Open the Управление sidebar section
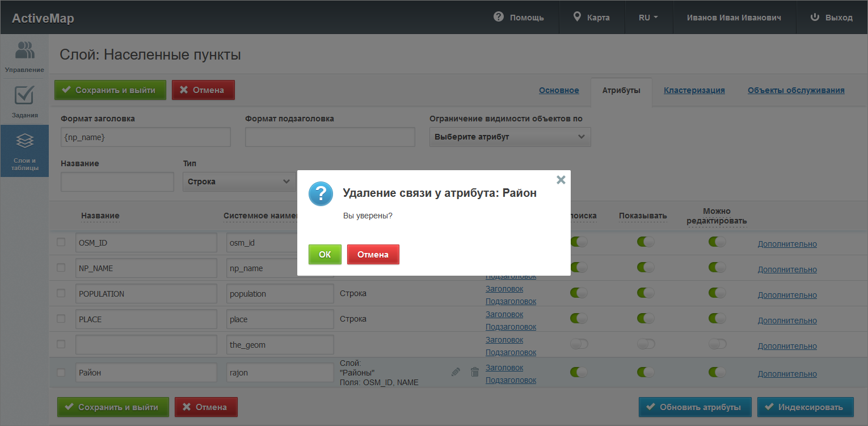 pyautogui.click(x=24, y=57)
